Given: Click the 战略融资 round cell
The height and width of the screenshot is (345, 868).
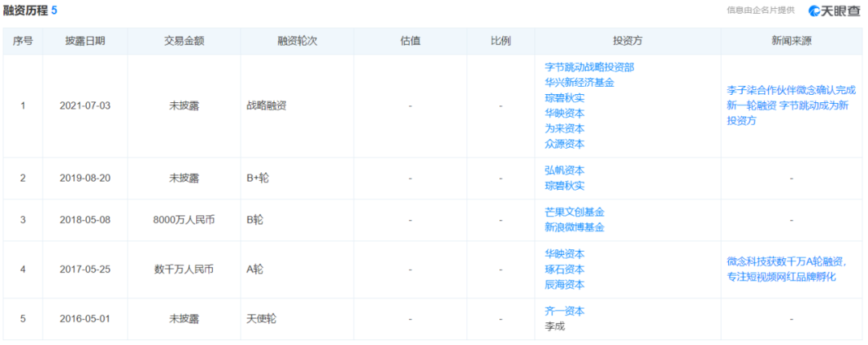Looking at the screenshot, I should click(266, 106).
